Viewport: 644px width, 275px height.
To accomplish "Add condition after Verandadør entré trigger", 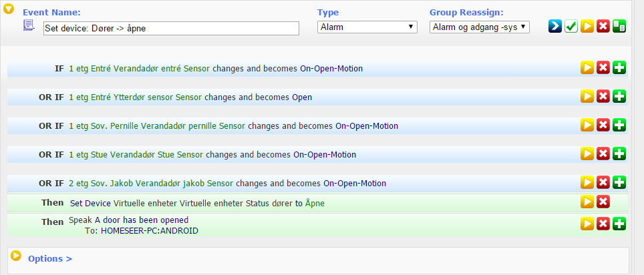I will click(619, 67).
